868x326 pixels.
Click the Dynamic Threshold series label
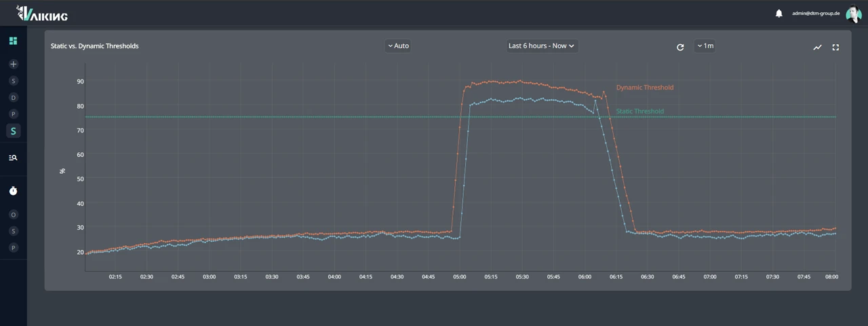645,88
